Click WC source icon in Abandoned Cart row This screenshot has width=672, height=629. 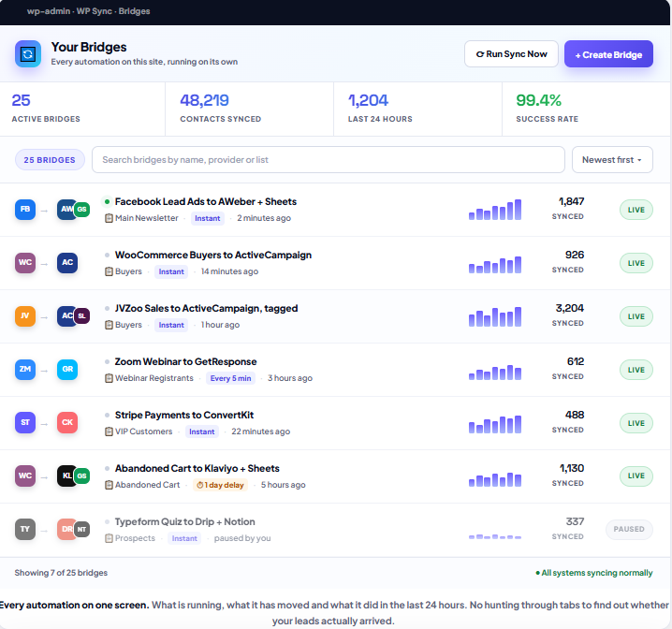25,476
